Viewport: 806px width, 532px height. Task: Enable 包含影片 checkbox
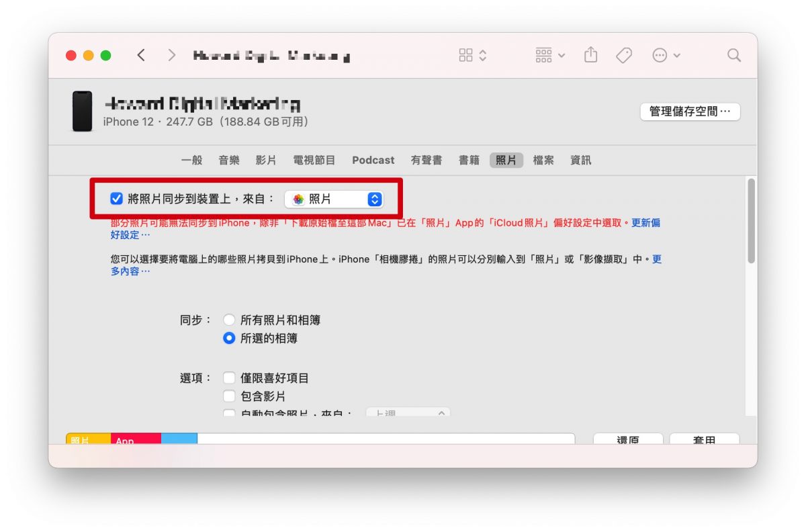(229, 396)
